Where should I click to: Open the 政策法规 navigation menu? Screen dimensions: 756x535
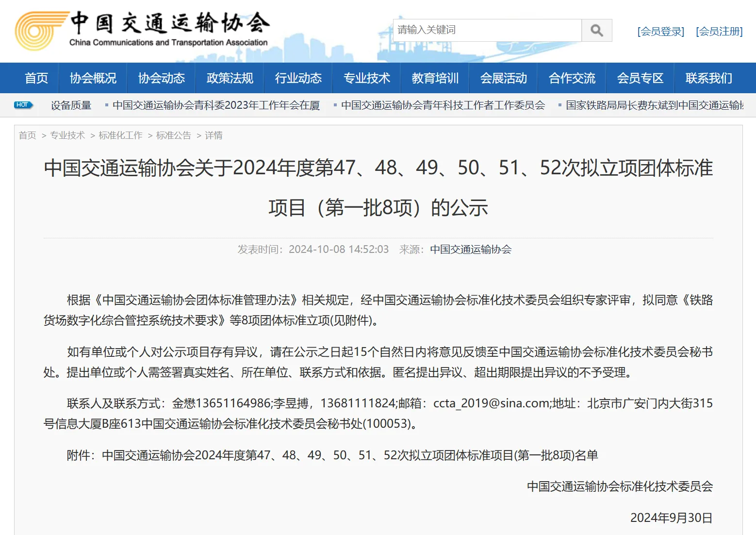coord(230,78)
